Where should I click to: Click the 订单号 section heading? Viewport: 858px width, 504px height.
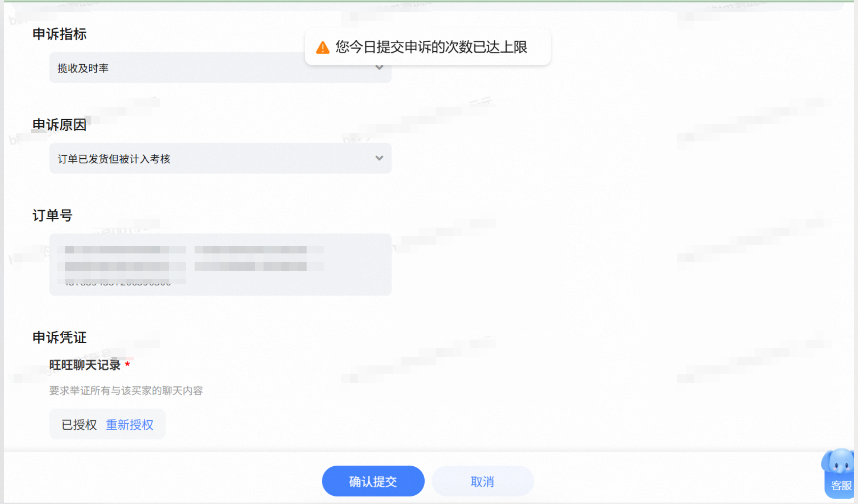[x=53, y=215]
